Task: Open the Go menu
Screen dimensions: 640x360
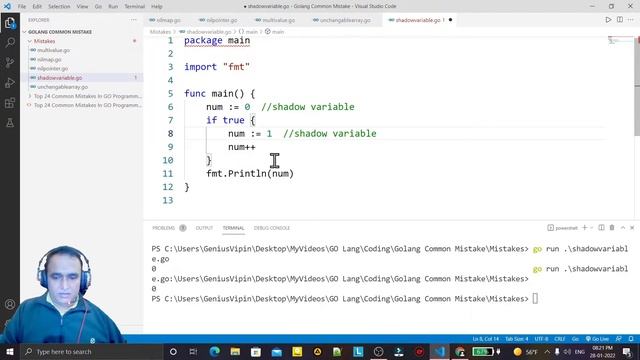Action: 98,7
